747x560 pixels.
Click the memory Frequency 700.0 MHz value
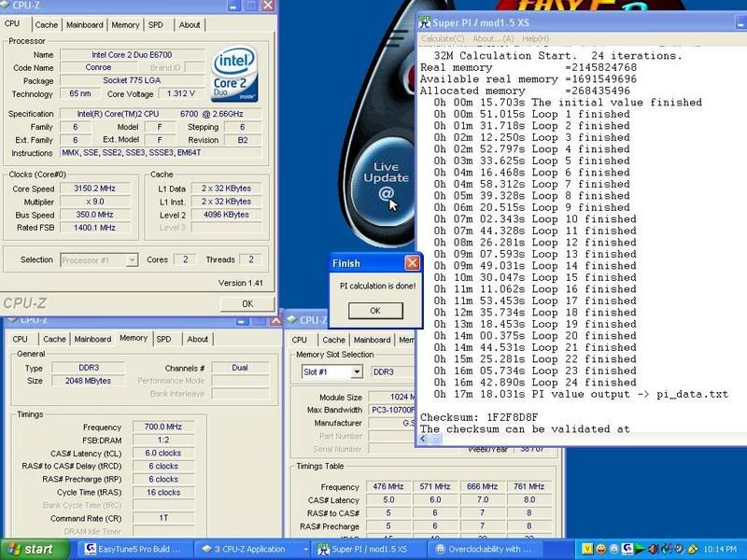click(x=163, y=427)
